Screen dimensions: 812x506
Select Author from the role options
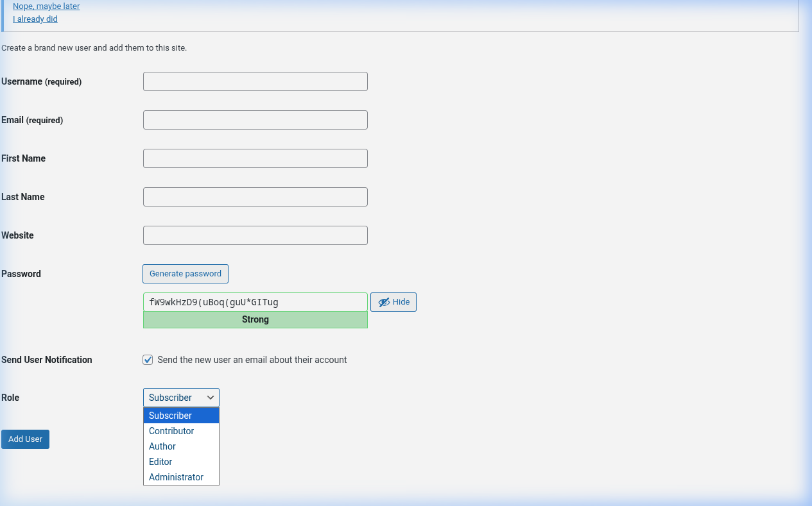[162, 446]
